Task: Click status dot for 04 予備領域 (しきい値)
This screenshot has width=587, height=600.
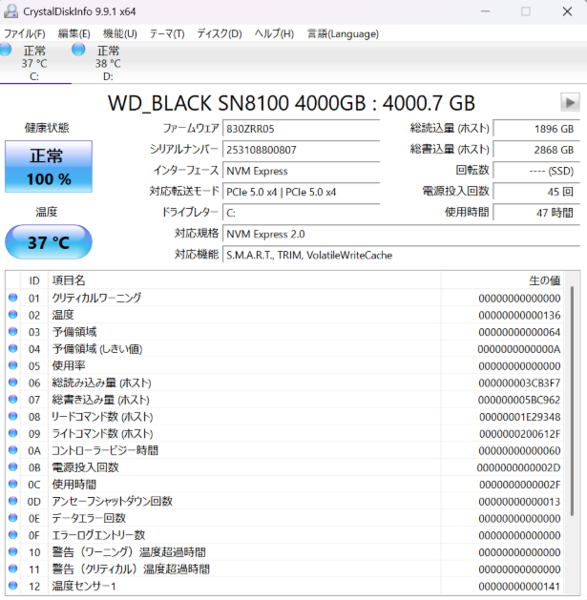Action: pyautogui.click(x=13, y=348)
